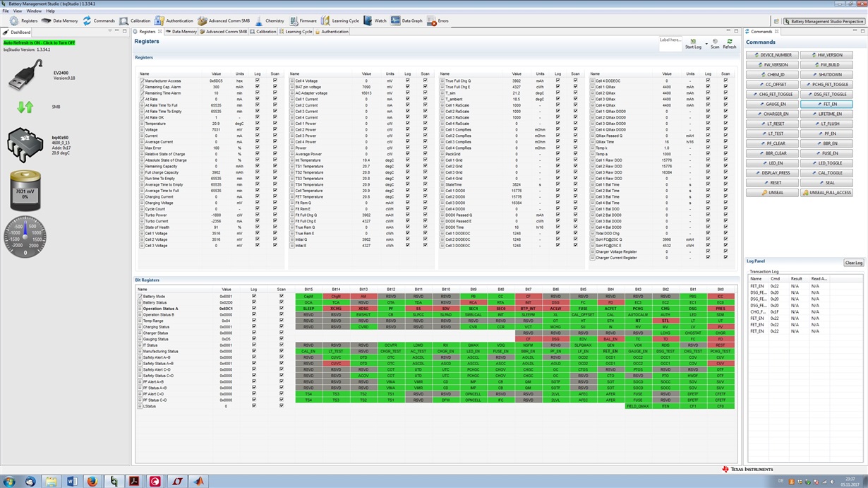Image resolution: width=868 pixels, height=488 pixels.
Task: Open MATLAB from the taskbar
Action: [x=198, y=481]
